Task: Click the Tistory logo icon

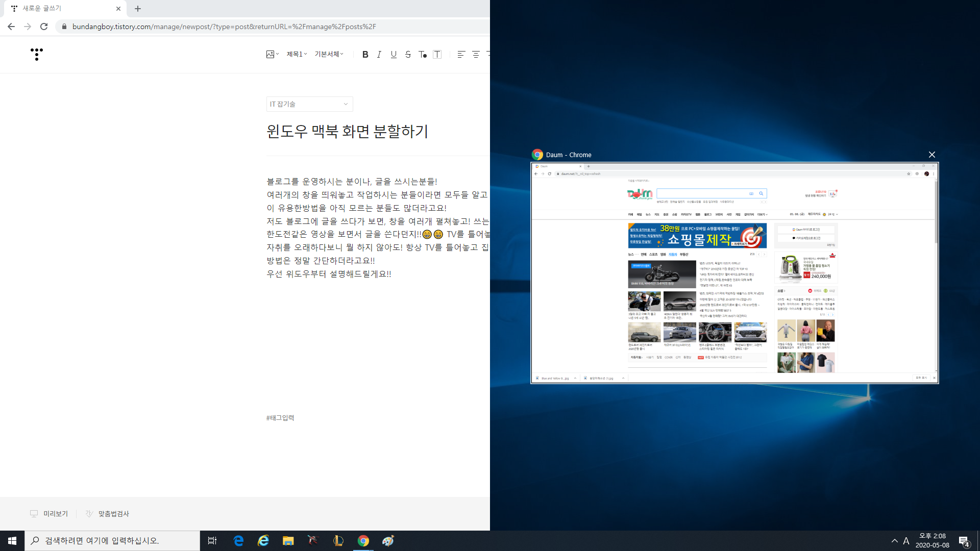Action: tap(37, 54)
